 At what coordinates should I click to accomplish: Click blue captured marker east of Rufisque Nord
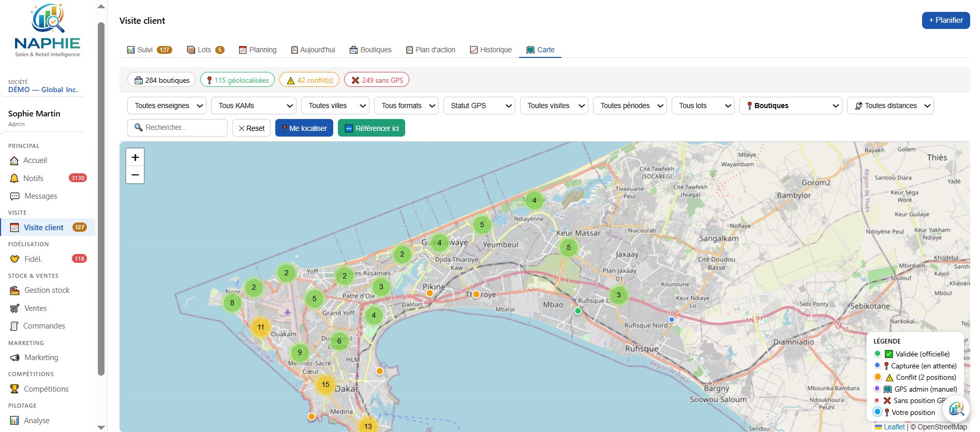pyautogui.click(x=672, y=320)
